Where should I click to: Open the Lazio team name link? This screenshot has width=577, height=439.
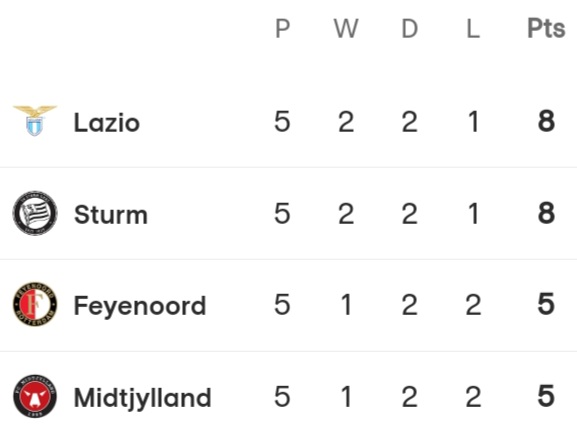tap(107, 122)
